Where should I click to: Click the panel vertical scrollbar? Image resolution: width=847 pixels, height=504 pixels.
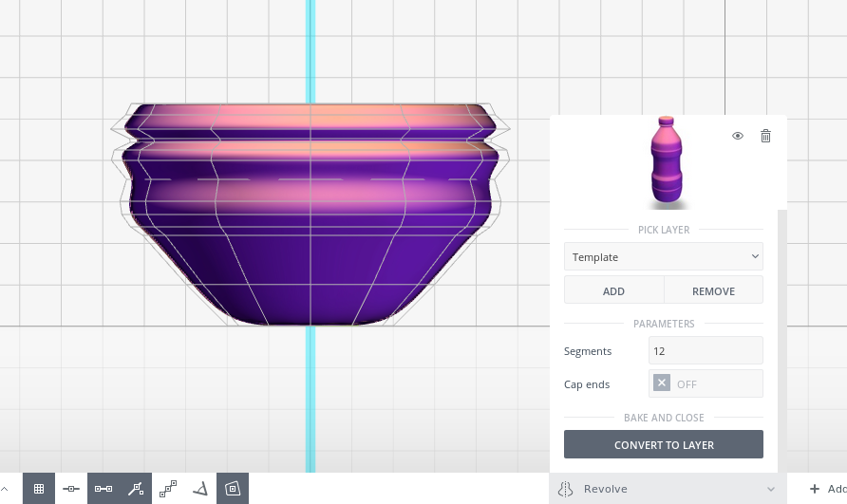781,341
